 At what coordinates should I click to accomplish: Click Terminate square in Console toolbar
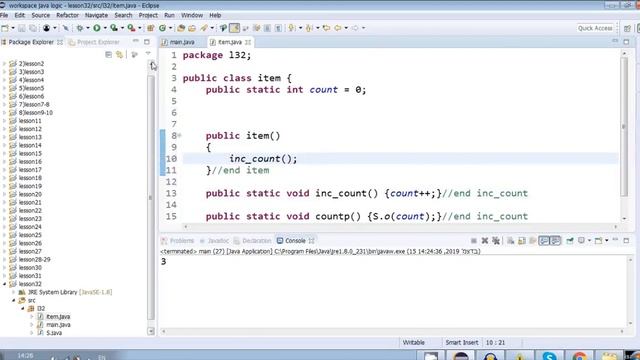tap(473, 241)
